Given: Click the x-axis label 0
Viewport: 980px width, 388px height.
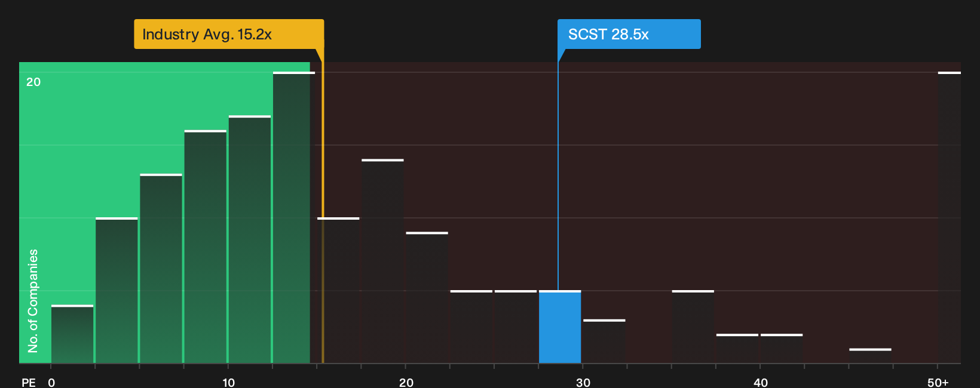Looking at the screenshot, I should tap(51, 382).
